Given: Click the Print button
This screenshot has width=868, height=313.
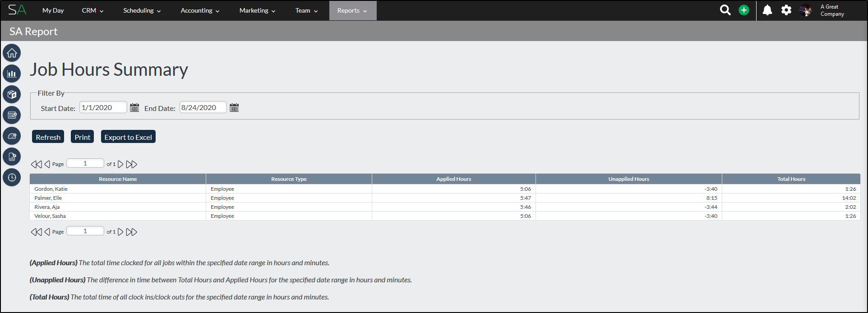Looking at the screenshot, I should coord(82,137).
